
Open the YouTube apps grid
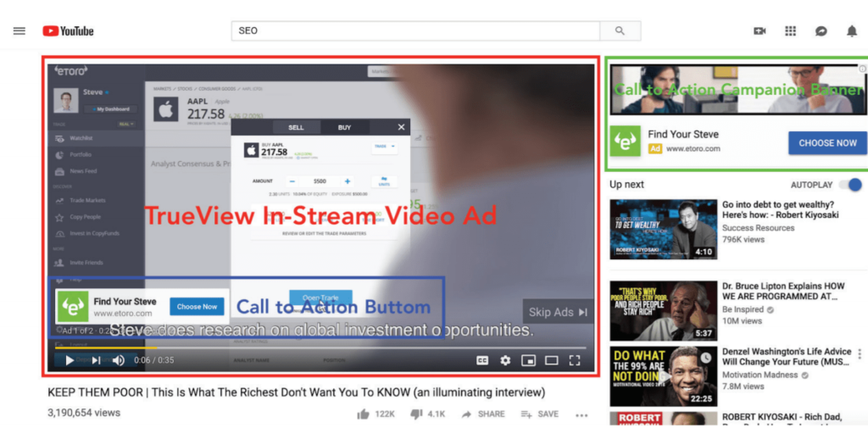tap(791, 31)
